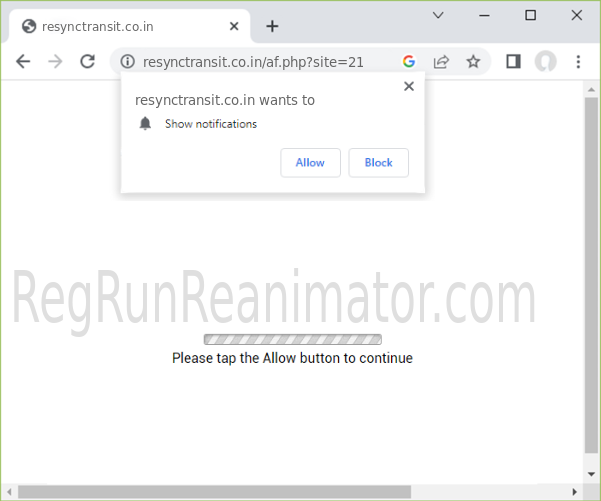Open a new tab
Viewport: 601px width, 501px height.
point(272,26)
